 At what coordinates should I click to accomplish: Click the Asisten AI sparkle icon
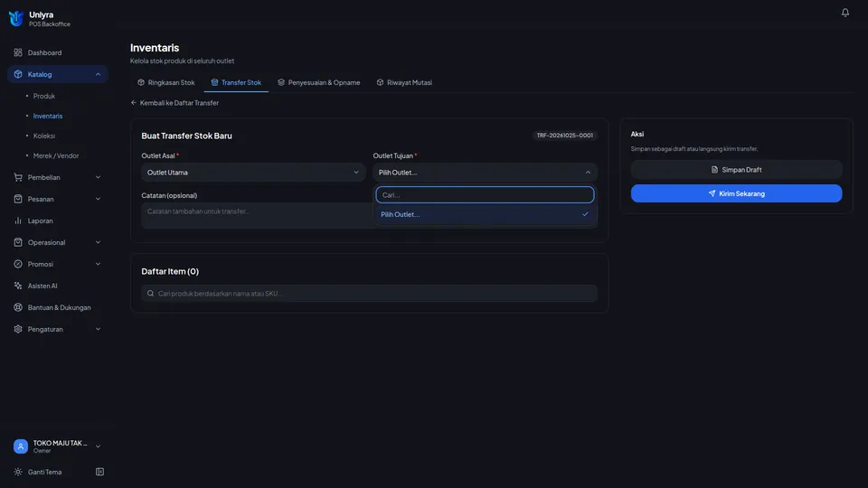tap(18, 286)
